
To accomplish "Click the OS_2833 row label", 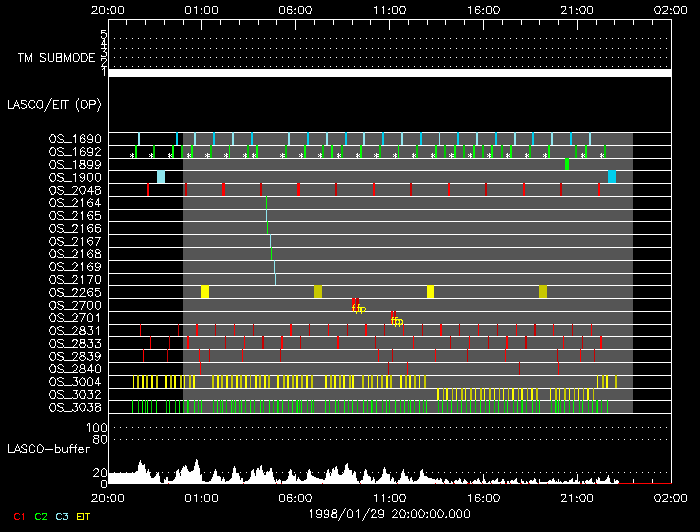I will coord(75,344).
